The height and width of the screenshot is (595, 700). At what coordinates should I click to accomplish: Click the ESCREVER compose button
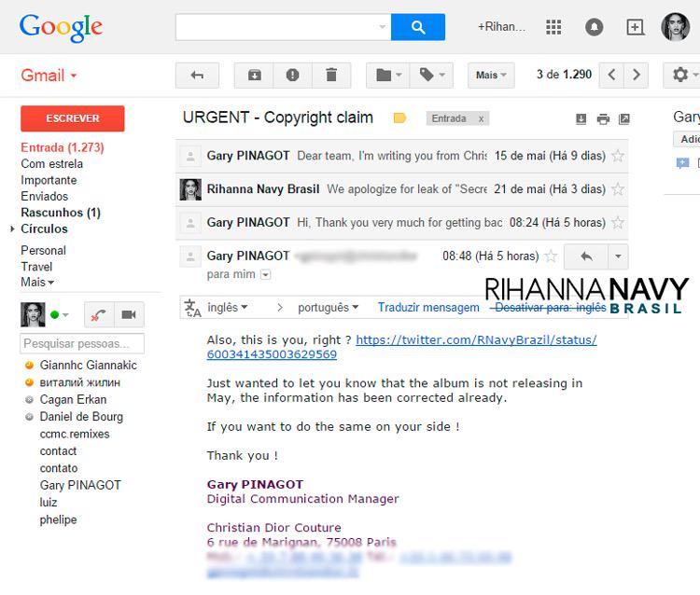72,118
